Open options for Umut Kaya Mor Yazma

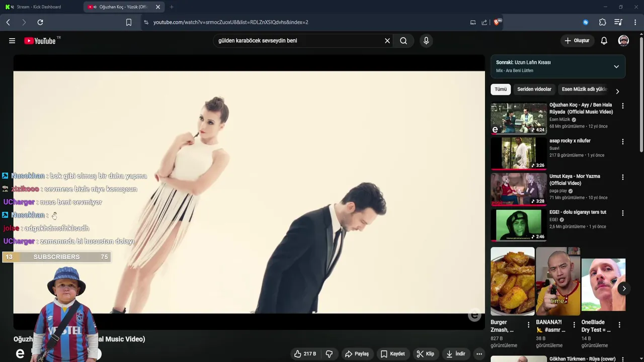point(623,177)
